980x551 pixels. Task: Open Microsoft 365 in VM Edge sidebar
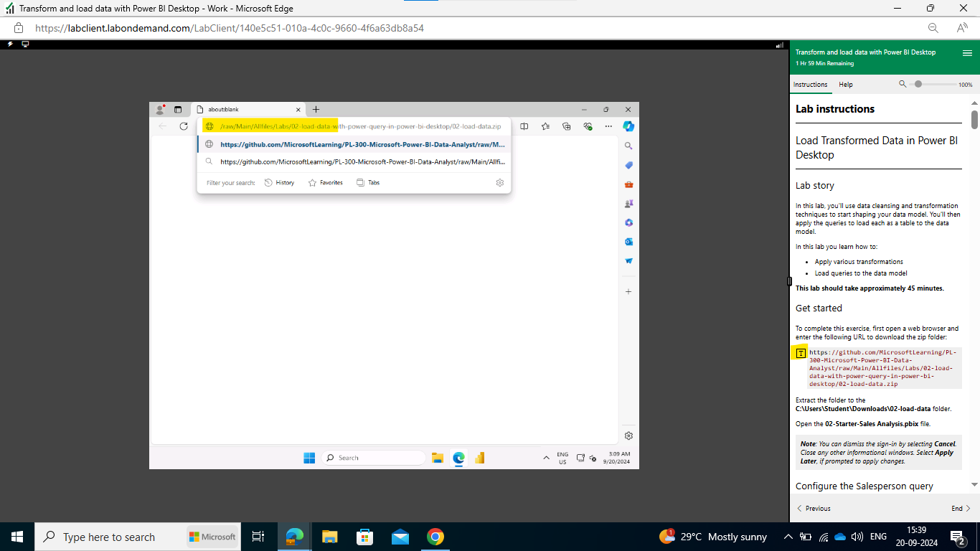[x=628, y=222]
